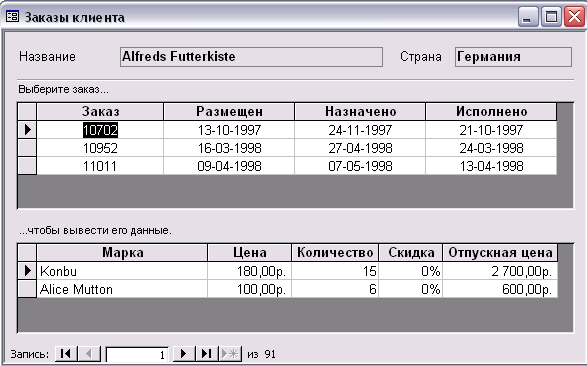Select row selector for Alice Mutton
The image size is (587, 366).
[x=27, y=289]
